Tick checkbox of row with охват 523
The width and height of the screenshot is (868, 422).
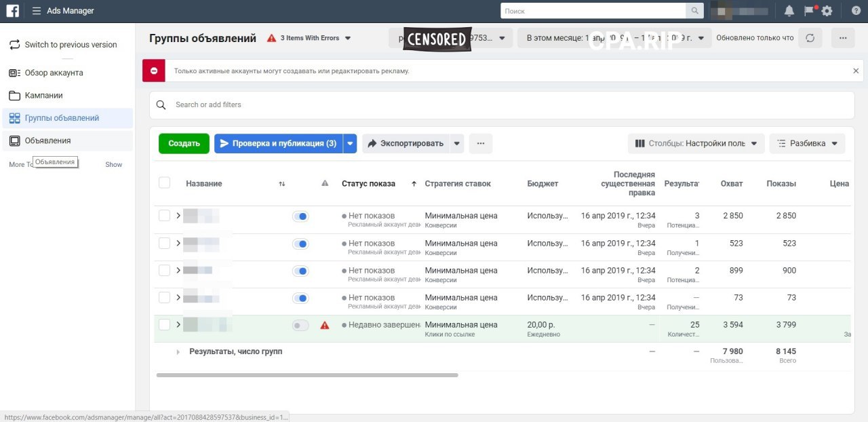pos(164,243)
